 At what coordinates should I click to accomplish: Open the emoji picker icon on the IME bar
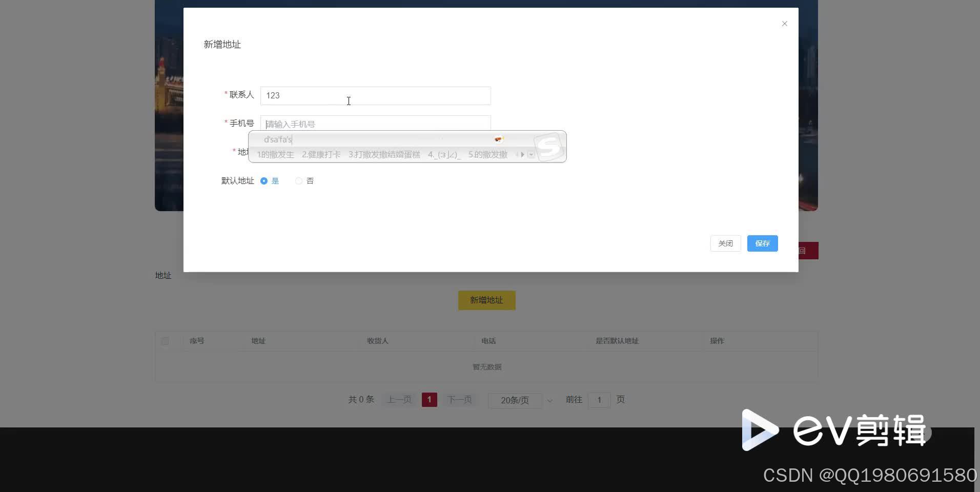tap(498, 138)
